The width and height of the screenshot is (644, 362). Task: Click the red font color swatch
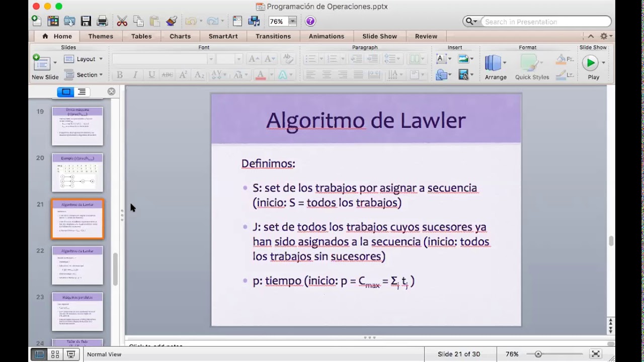click(x=260, y=75)
